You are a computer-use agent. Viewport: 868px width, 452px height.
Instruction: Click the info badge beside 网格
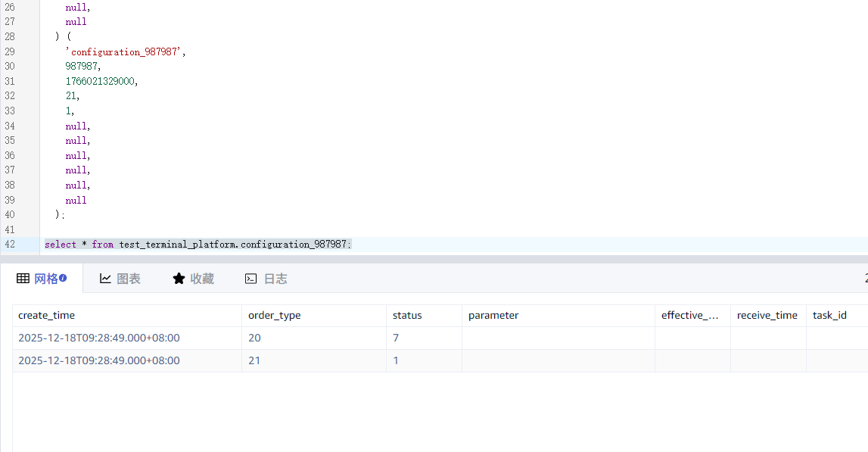pos(63,278)
